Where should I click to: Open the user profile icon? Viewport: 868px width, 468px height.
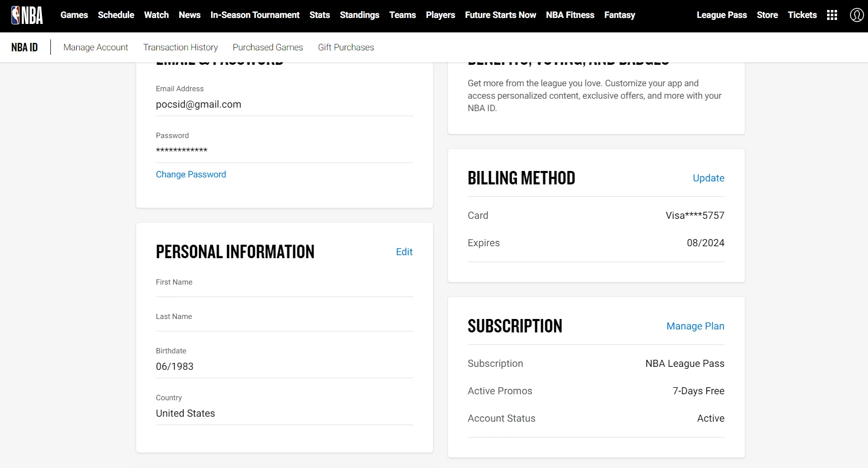[x=857, y=15]
